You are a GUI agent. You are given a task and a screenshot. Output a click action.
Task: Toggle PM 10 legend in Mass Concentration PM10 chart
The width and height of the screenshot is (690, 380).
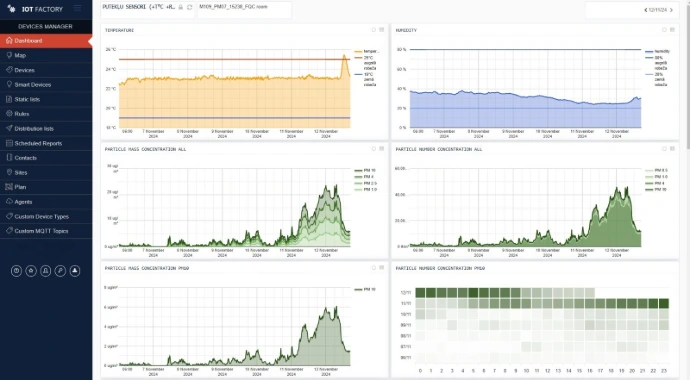pyautogui.click(x=365, y=289)
